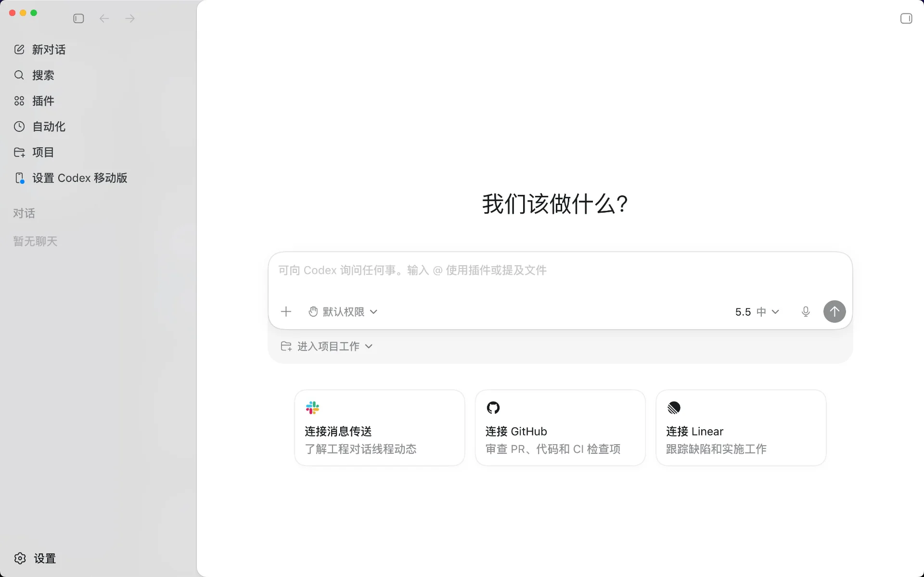924x577 pixels.
Task: Start a new chat via 新对话
Action: pyautogui.click(x=98, y=50)
